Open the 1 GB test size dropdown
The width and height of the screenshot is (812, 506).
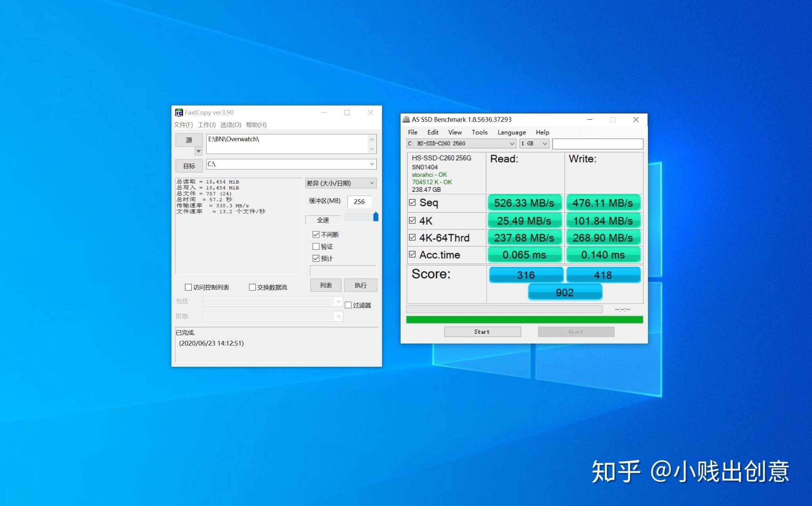(x=534, y=143)
